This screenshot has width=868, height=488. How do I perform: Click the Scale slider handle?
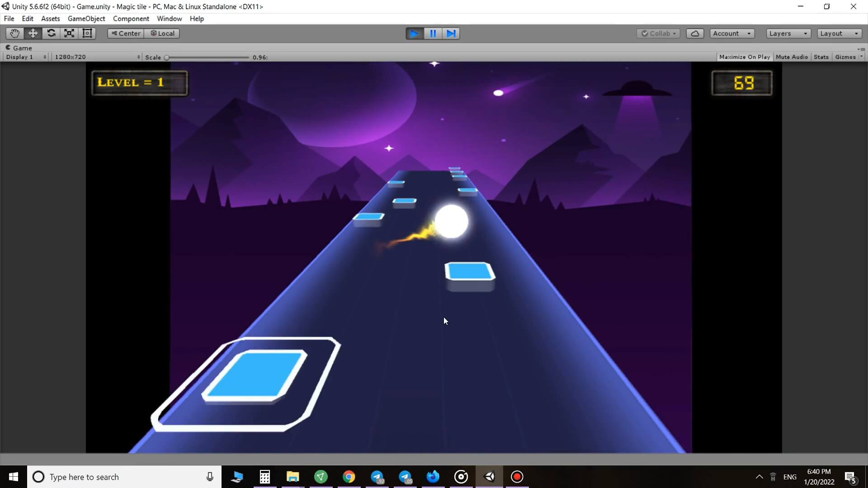point(167,57)
